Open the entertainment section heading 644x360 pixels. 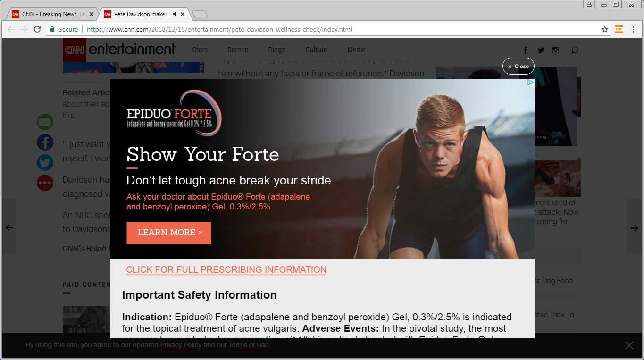(x=132, y=49)
